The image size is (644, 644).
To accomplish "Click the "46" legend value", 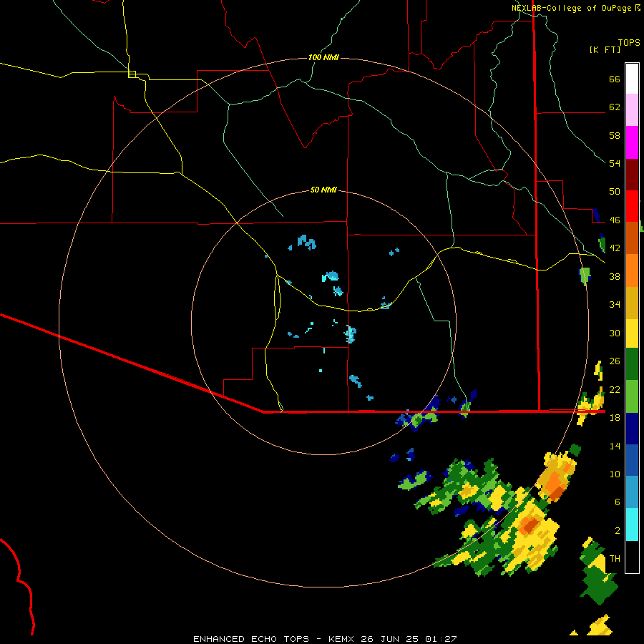I will point(615,220).
